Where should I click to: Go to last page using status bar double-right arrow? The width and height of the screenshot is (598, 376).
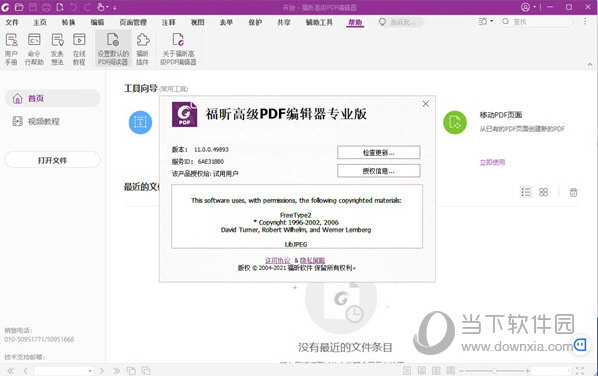tap(116, 371)
